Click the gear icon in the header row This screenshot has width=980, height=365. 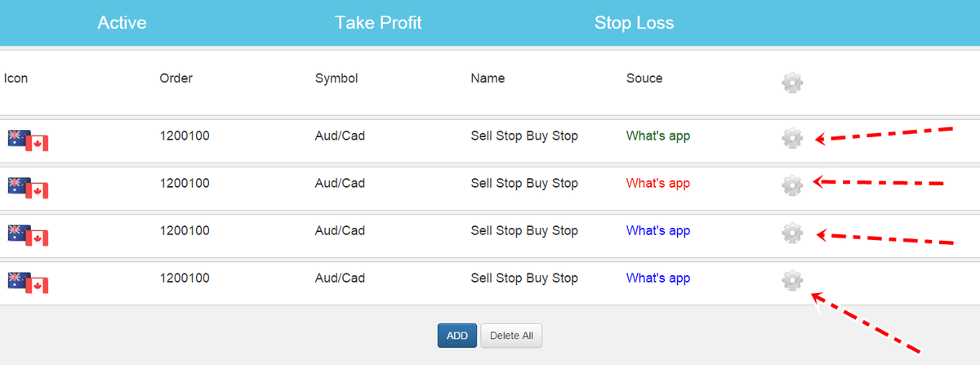click(x=792, y=82)
